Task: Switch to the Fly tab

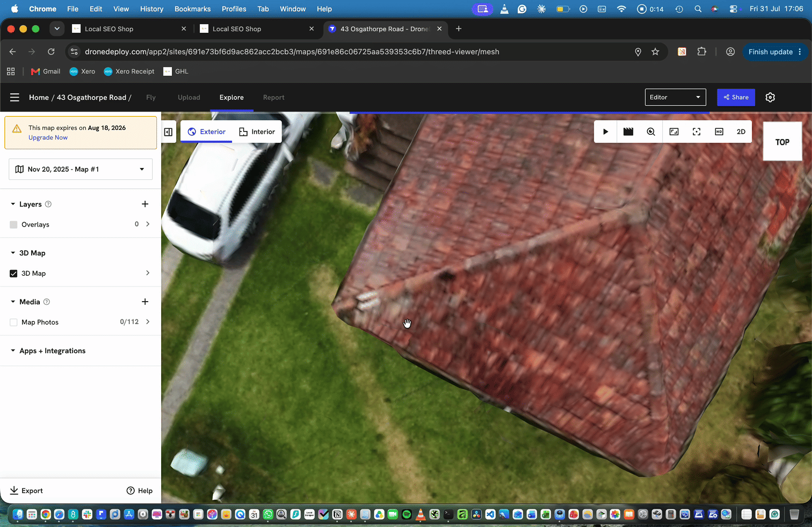Action: 151,97
